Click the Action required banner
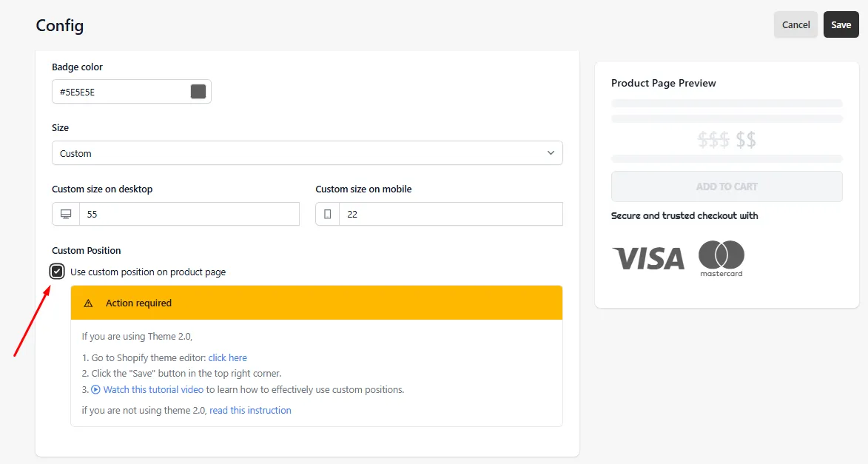The image size is (868, 464). 317,303
